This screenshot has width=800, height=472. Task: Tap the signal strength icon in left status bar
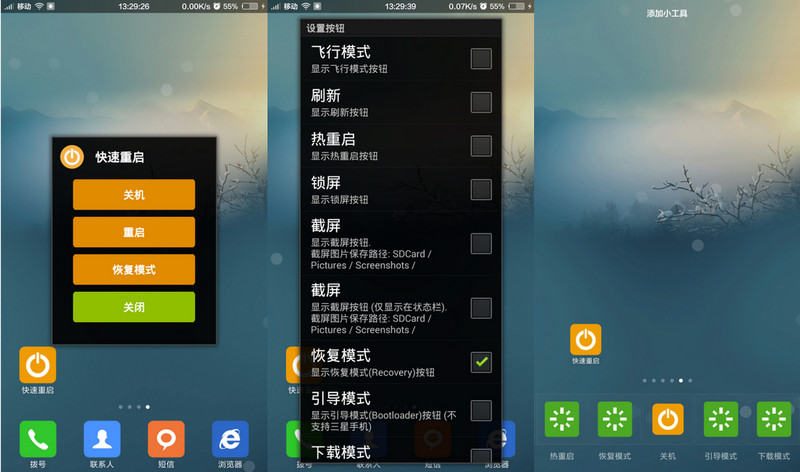point(8,7)
